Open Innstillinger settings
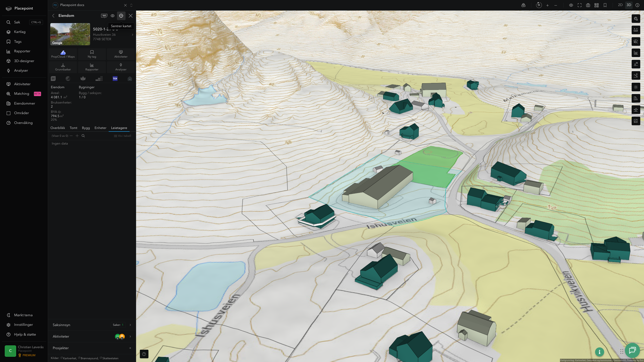Viewport: 644px width, 362px height. [x=24, y=325]
